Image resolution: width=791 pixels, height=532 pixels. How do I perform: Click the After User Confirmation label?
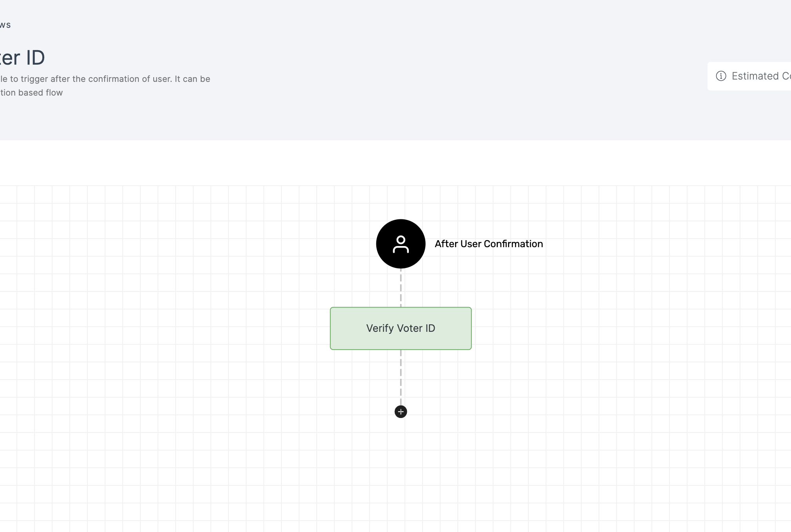(489, 244)
